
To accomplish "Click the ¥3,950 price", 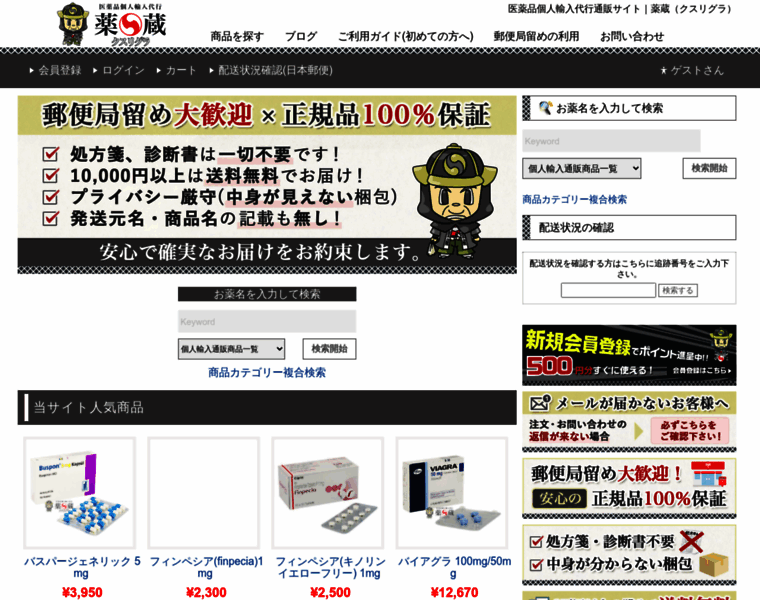I will click(x=82, y=592).
